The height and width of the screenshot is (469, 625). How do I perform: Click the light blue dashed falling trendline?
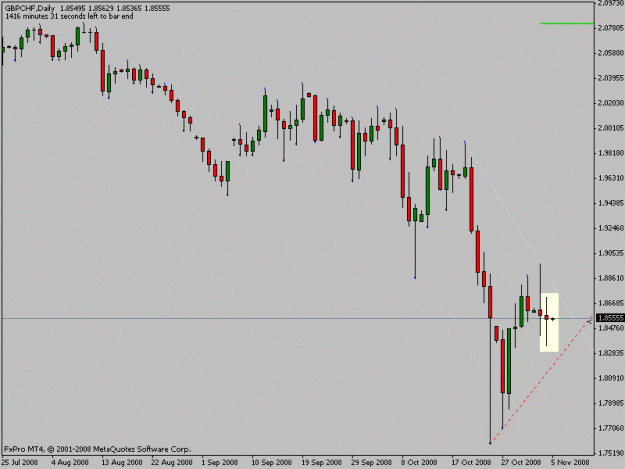[x=530, y=248]
